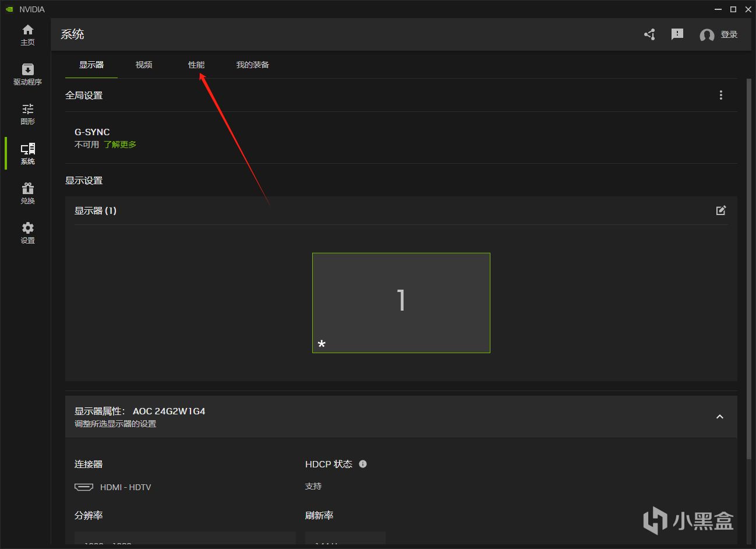Click 登录 to sign in
Viewport: 756px width, 549px height.
729,34
